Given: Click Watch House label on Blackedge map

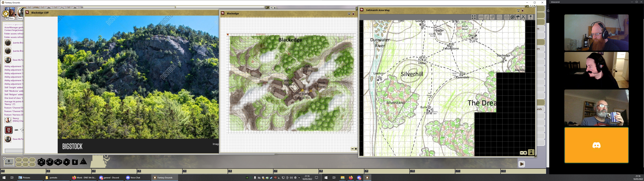Looking at the screenshot, I should [288, 82].
